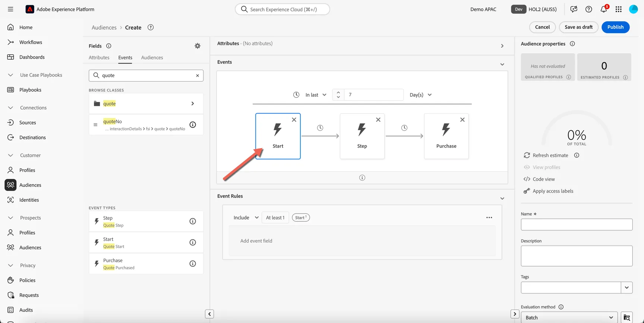The width and height of the screenshot is (644, 323).
Task: Click Refresh estimate
Action: tap(546, 155)
